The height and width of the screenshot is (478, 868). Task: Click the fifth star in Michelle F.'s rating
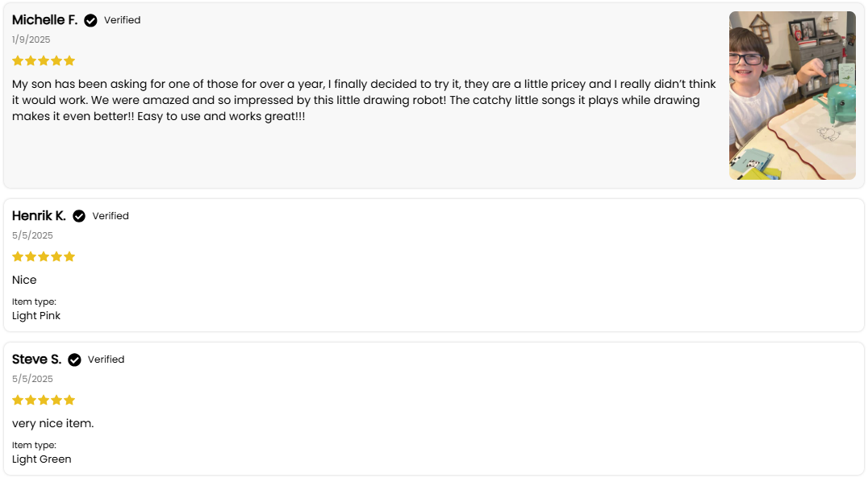69,60
